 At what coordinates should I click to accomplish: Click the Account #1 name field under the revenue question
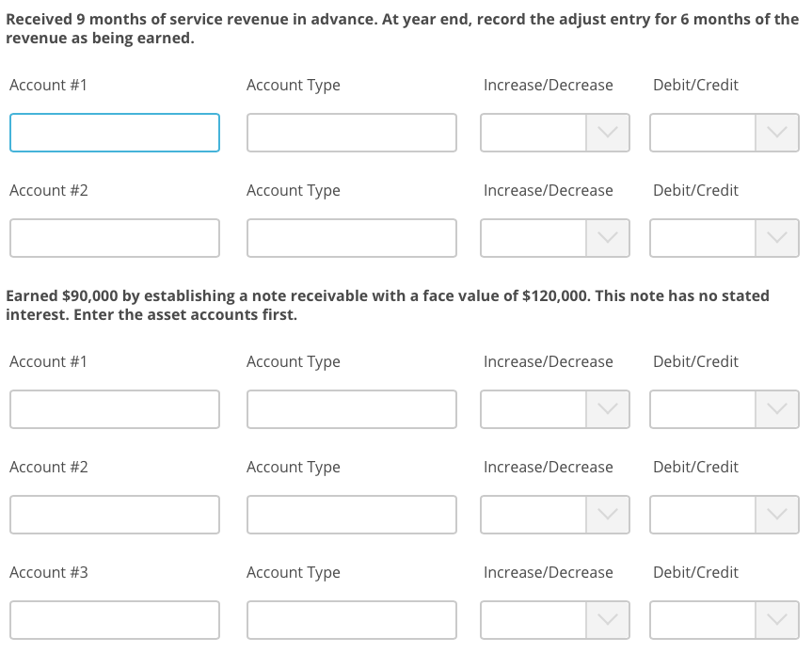pos(114,133)
